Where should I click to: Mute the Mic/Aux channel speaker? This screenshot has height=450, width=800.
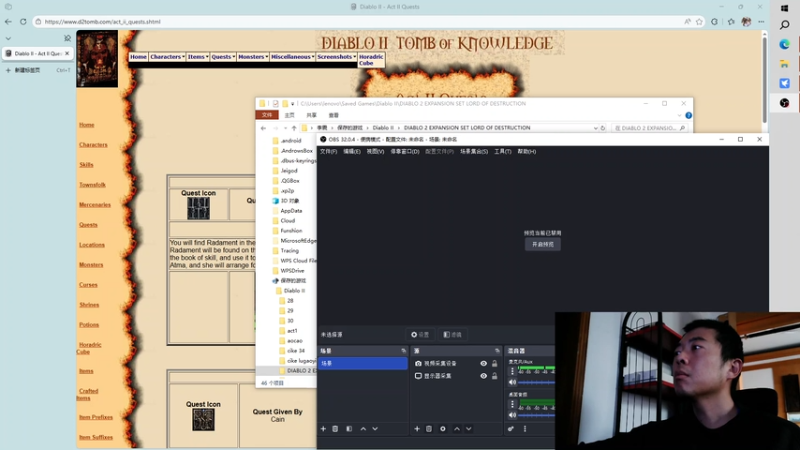click(x=512, y=382)
